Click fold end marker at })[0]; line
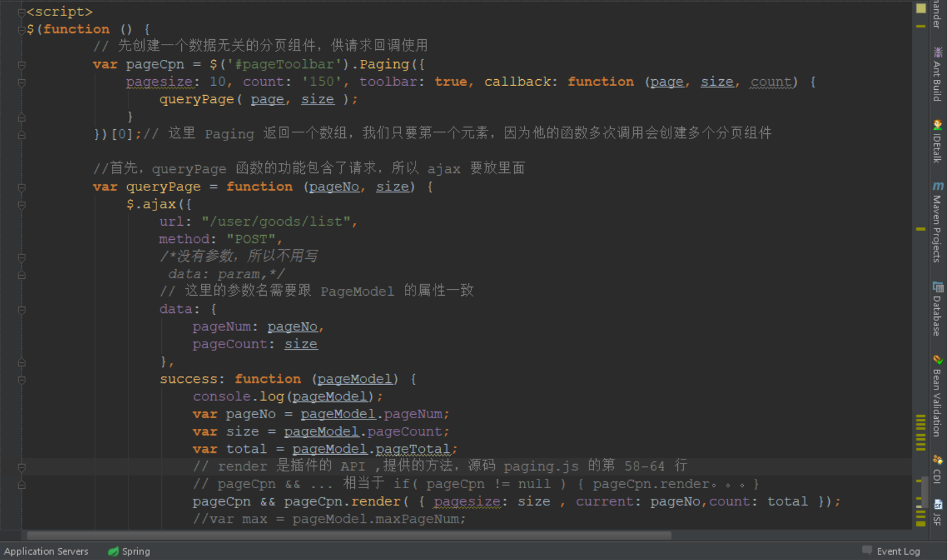Viewport: 947px width, 560px height. point(21,135)
